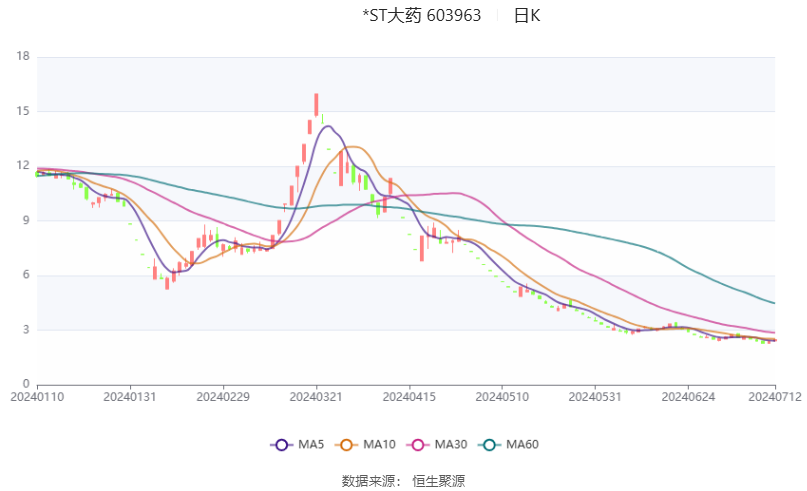The image size is (807, 491).
Task: Toggle the MA30 legend series
Action: [x=436, y=445]
